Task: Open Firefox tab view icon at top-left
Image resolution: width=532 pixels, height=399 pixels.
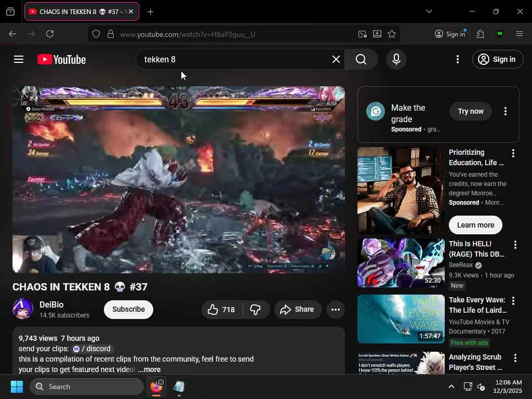Action: click(10, 11)
